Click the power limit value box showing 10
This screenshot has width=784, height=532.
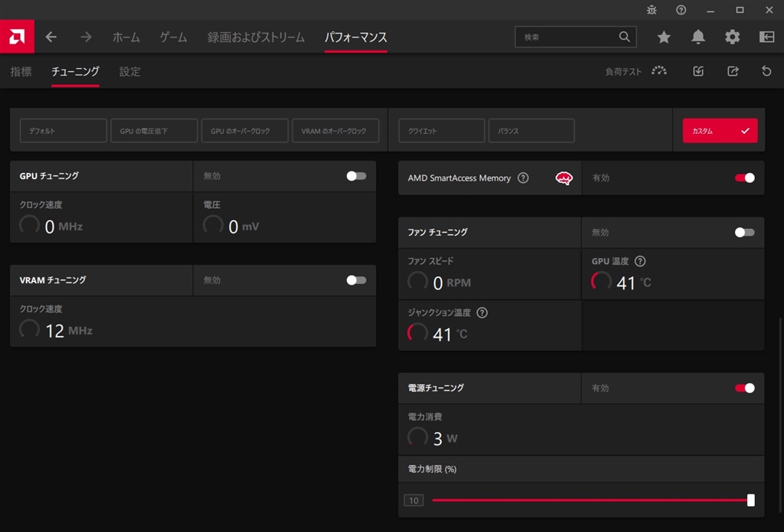pyautogui.click(x=413, y=501)
